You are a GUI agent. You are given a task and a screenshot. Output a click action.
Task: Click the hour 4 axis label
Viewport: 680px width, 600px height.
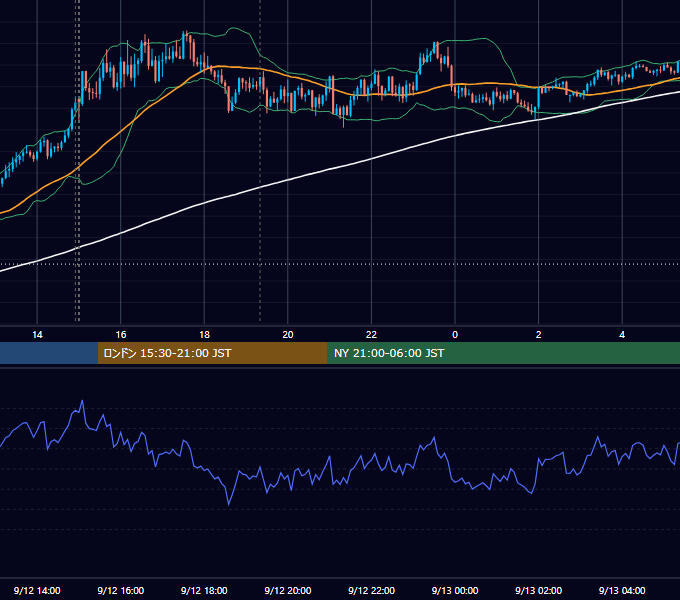[x=622, y=335]
